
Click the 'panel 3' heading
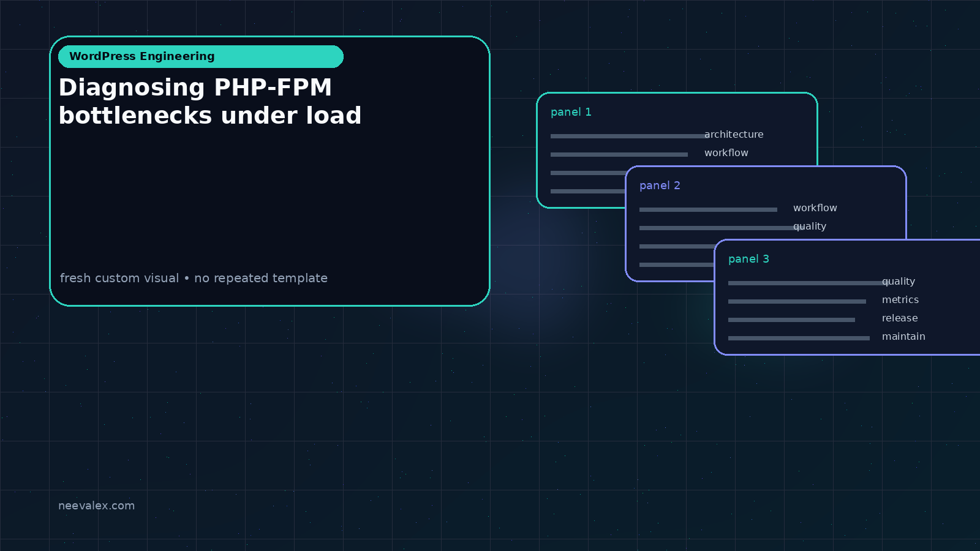(748, 259)
